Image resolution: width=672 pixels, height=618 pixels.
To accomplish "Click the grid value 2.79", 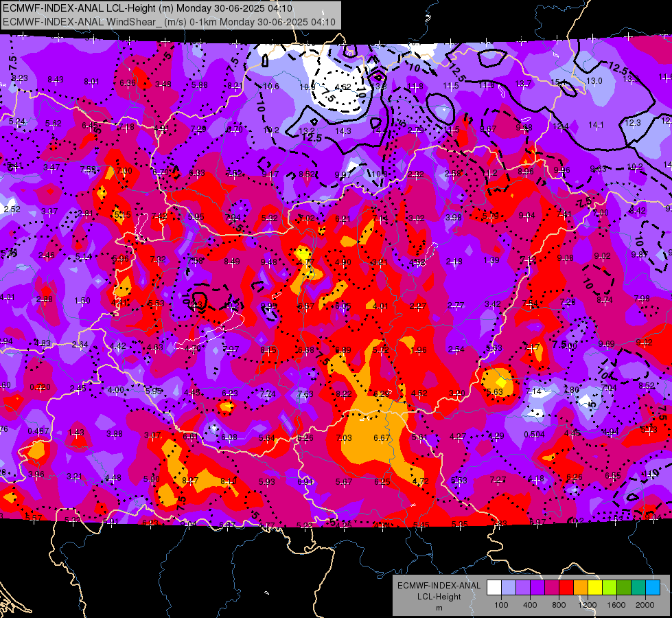I will tap(415, 130).
